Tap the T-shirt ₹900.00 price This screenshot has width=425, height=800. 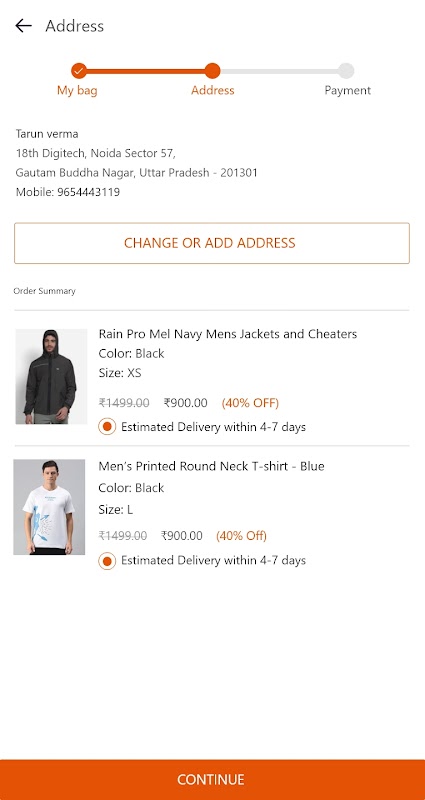click(x=182, y=536)
